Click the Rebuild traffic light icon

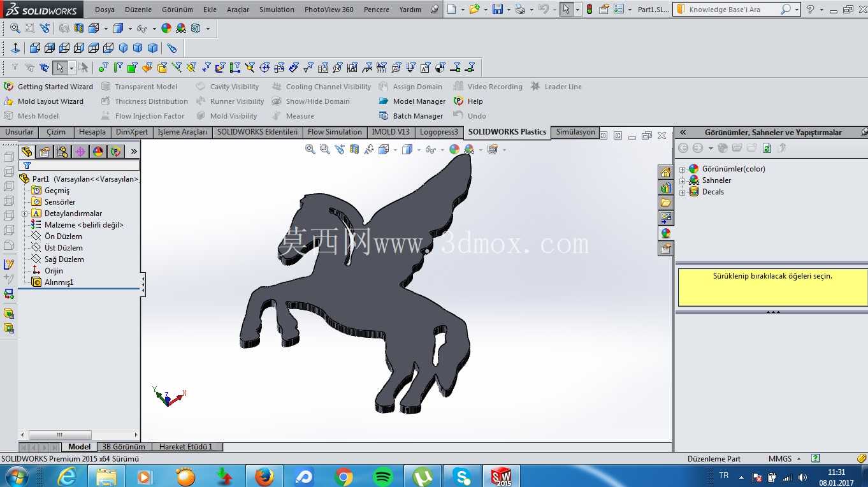pyautogui.click(x=589, y=10)
